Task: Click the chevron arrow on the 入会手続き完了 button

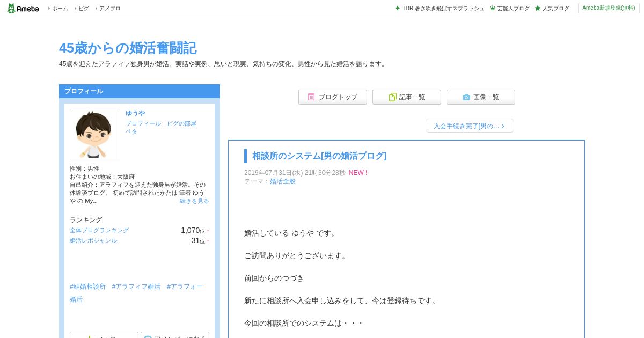Action: coord(503,126)
